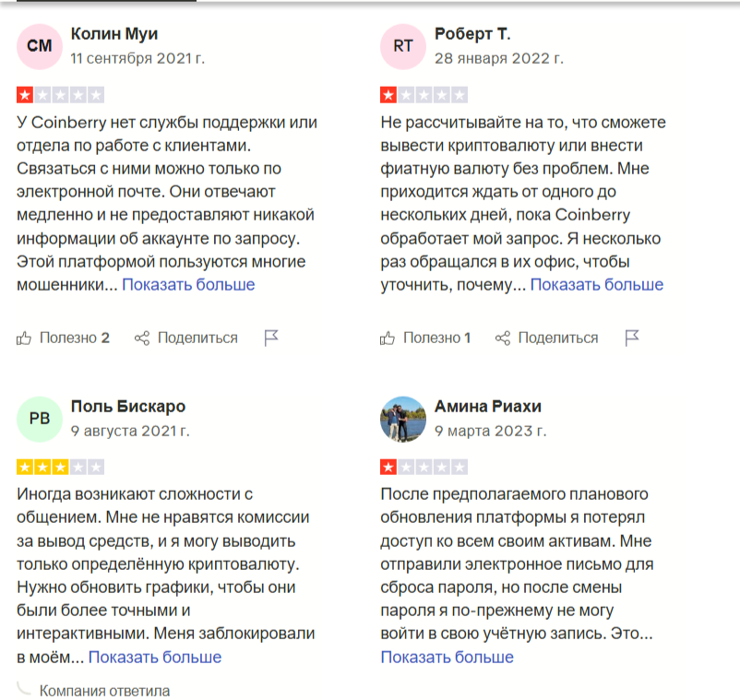Click the Поделиться label on Роберт Т.'s review
Viewport: 740px width, 700px height.
click(x=557, y=338)
